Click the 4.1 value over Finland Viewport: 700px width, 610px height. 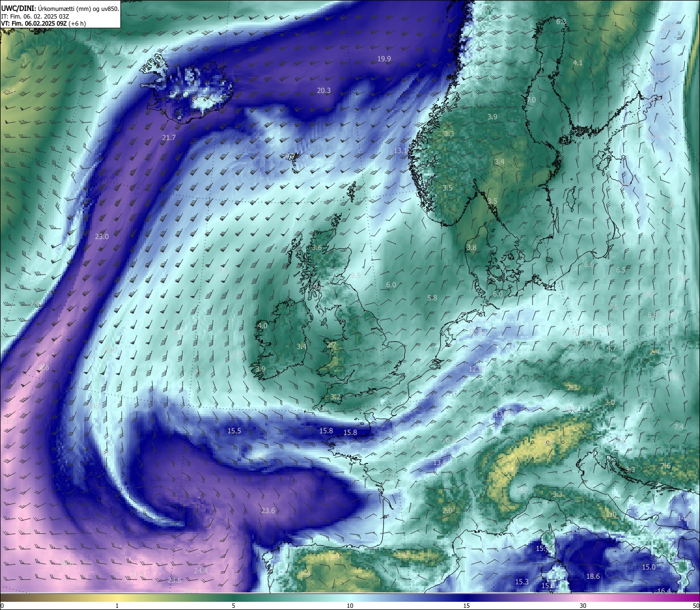click(x=577, y=63)
